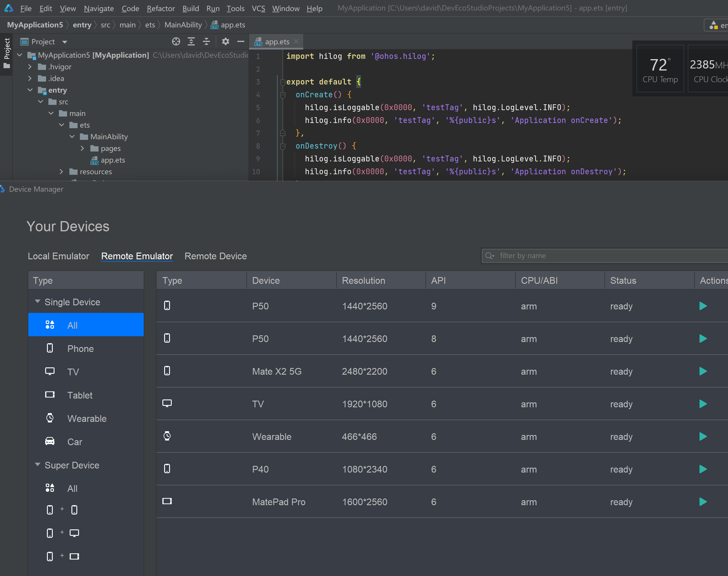Screen dimensions: 728x576
Task: Click the locate target icon in Project panel
Action: (176, 41)
